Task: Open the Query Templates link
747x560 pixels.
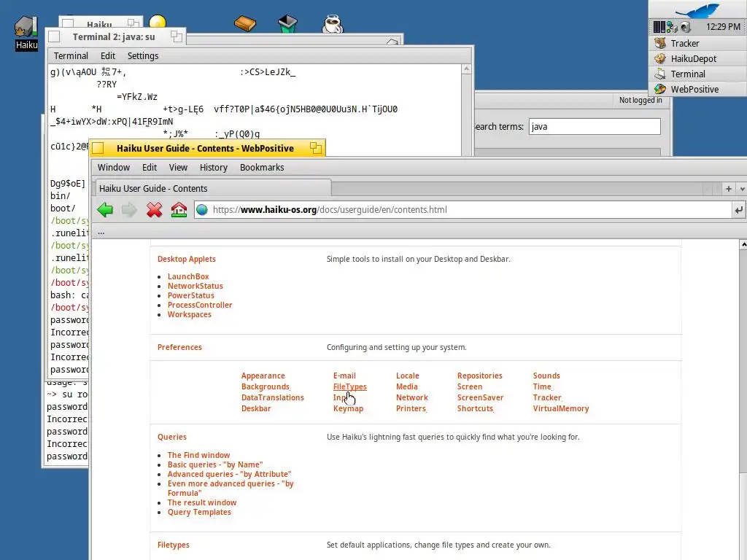Action: coord(199,513)
